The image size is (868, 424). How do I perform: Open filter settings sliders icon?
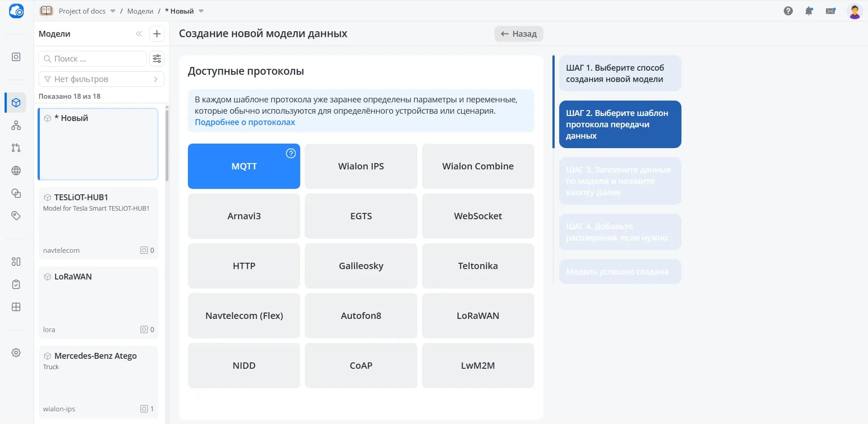coord(157,59)
